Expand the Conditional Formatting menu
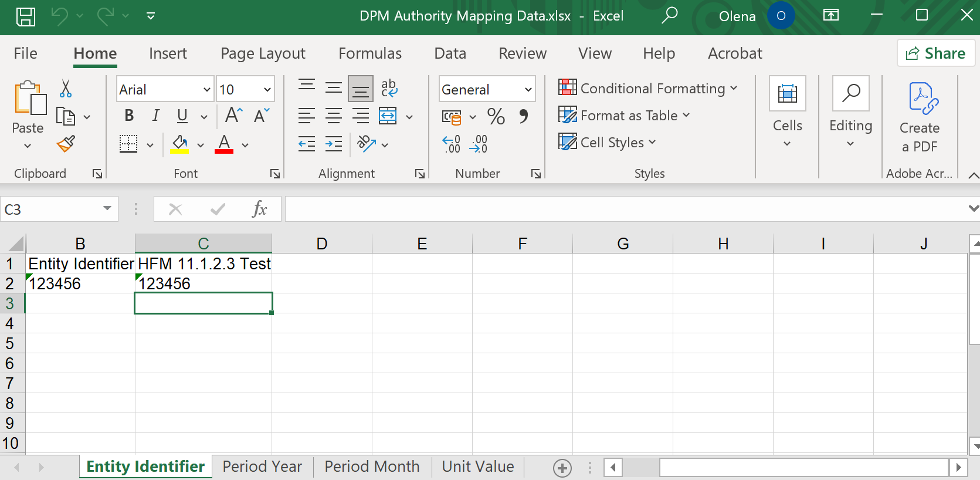This screenshot has width=980, height=480. (648, 89)
